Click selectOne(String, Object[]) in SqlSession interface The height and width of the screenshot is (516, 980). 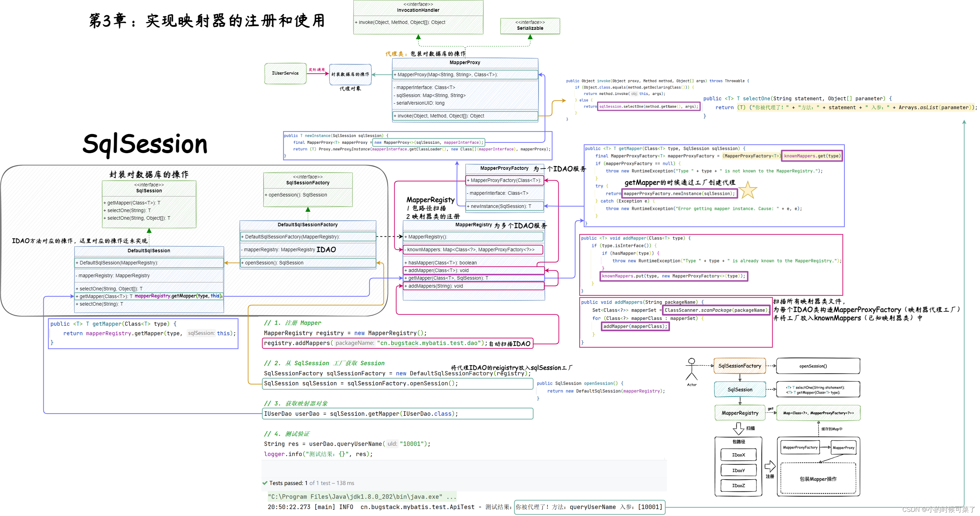coord(137,218)
